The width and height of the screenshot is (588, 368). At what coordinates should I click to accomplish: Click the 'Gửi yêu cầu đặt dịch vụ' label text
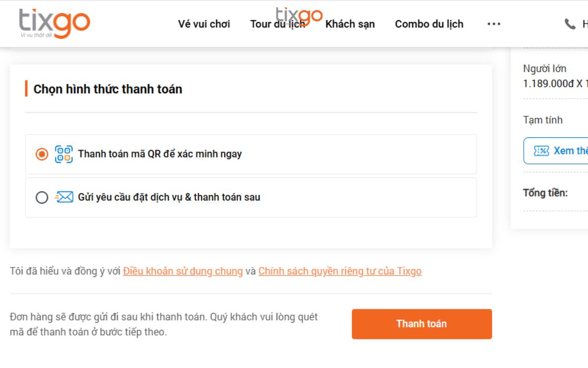pos(169,197)
